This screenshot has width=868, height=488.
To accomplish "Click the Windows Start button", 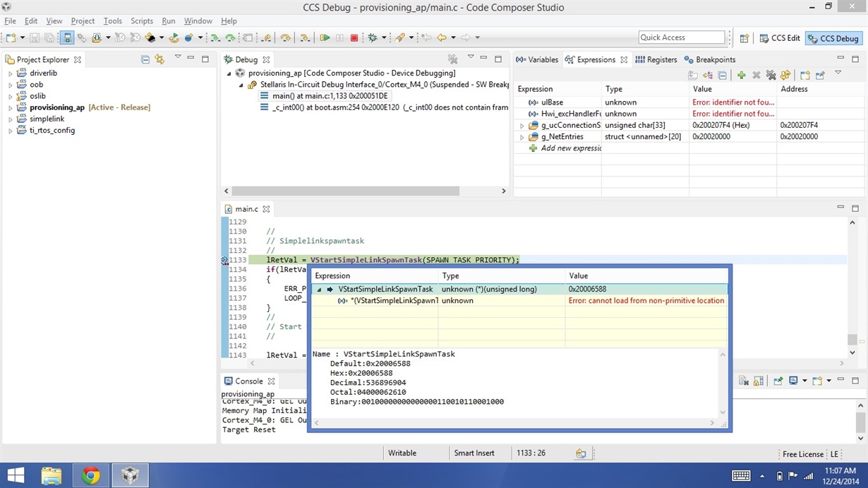I will (x=16, y=475).
